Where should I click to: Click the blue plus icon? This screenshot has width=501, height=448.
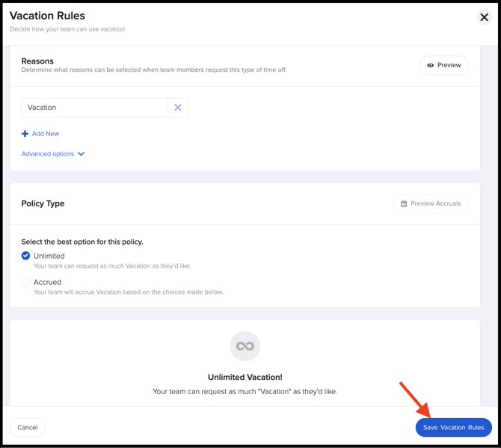25,134
